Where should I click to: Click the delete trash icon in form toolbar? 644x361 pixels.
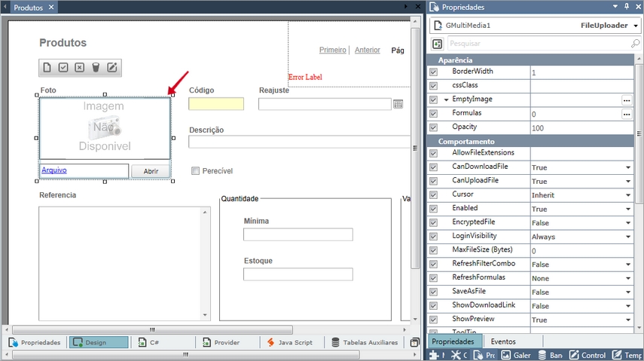[96, 68]
